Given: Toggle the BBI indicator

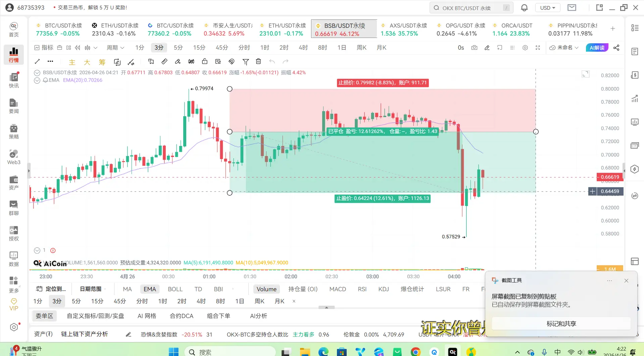Looking at the screenshot, I should 218,289.
